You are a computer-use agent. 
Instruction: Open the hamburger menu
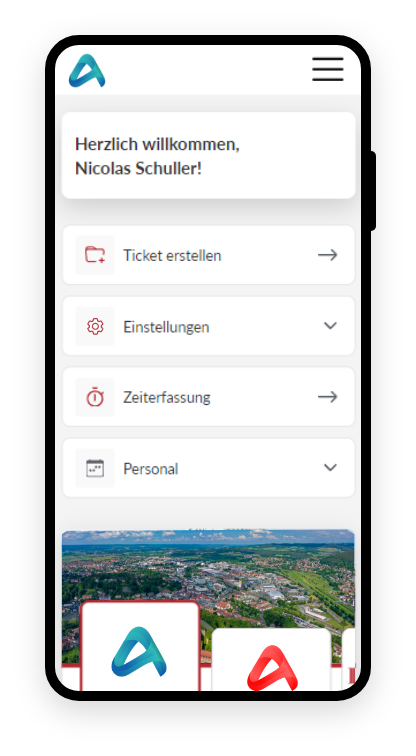coord(328,69)
